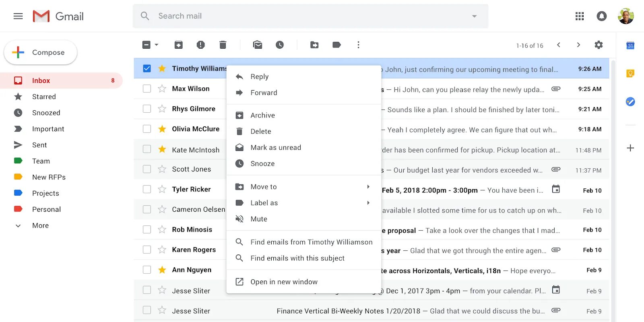
Task: Open Google Tasks side panel icon
Action: [x=630, y=102]
